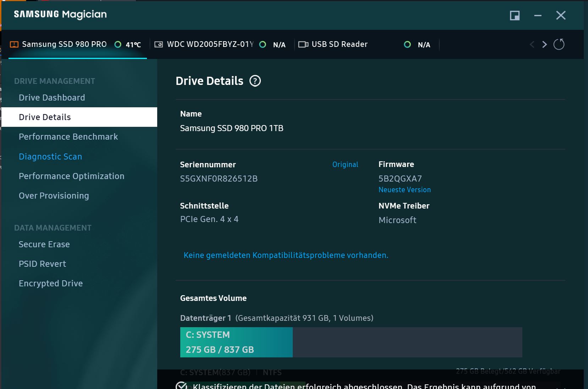Go to previous drive with left chevron
Screen dimensions: 588x389
(x=532, y=44)
